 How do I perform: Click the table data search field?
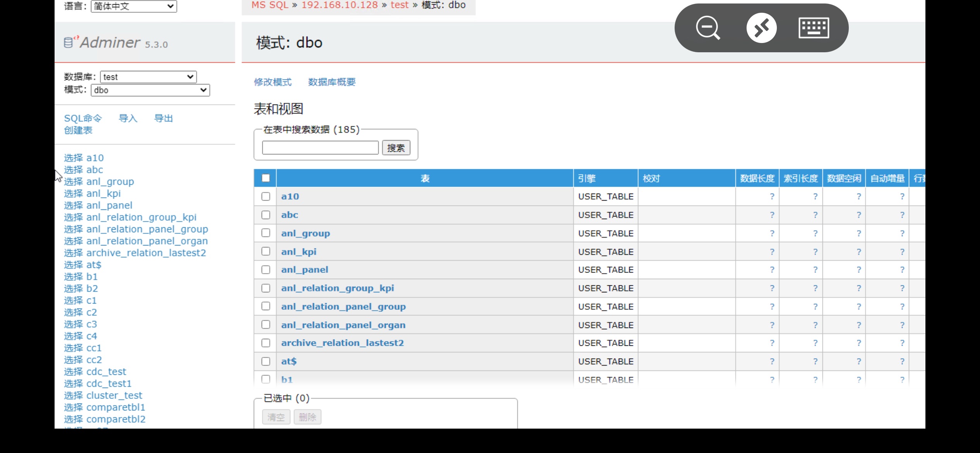click(x=320, y=148)
